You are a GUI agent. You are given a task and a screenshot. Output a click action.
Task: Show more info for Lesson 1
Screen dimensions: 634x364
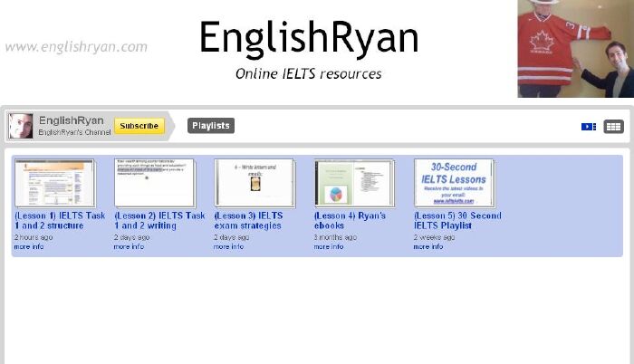[x=29, y=246]
